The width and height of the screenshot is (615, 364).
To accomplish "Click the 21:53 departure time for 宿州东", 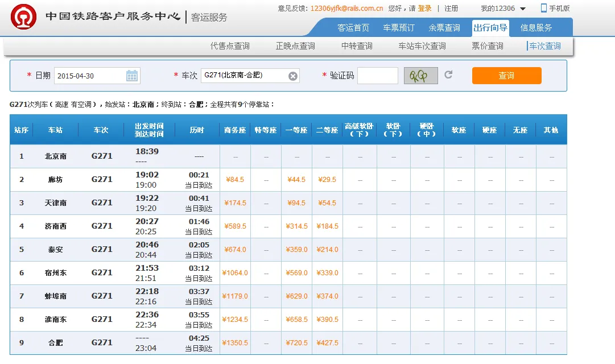I will click(x=147, y=268).
